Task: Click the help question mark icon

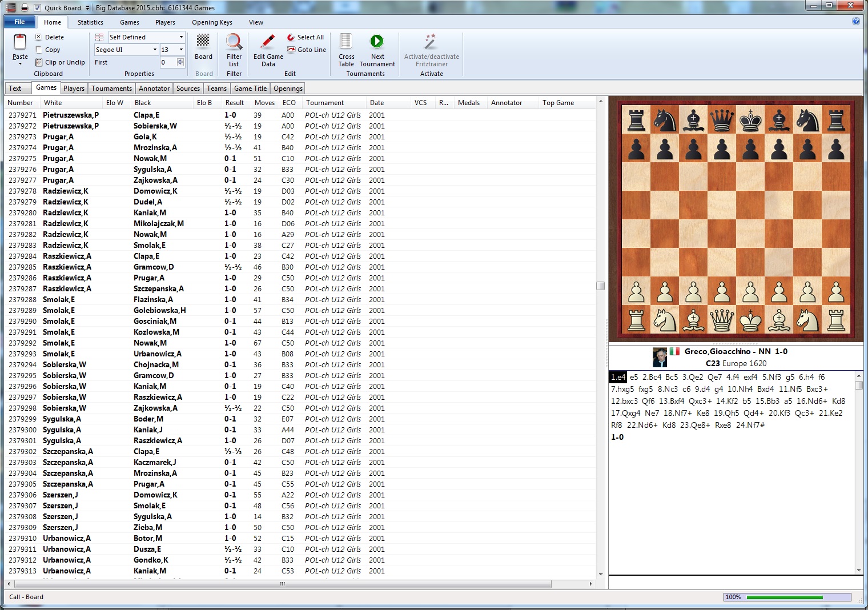Action: point(855,22)
